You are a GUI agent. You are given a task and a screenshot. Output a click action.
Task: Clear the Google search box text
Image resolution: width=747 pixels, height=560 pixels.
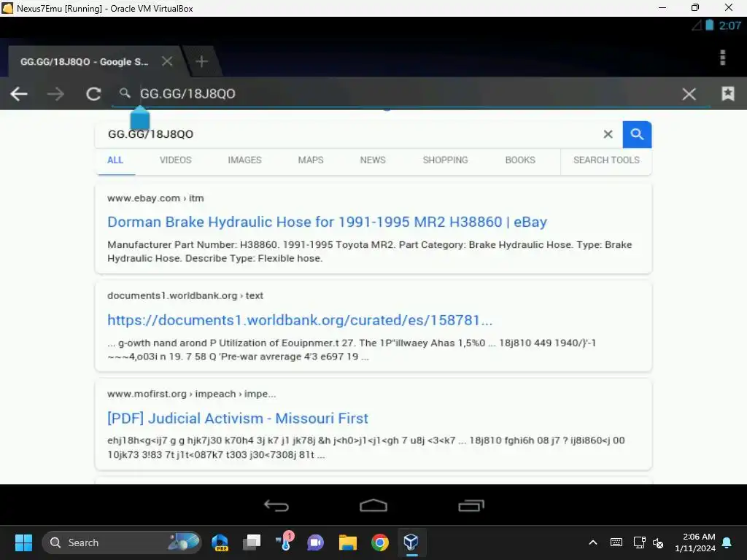tap(608, 134)
